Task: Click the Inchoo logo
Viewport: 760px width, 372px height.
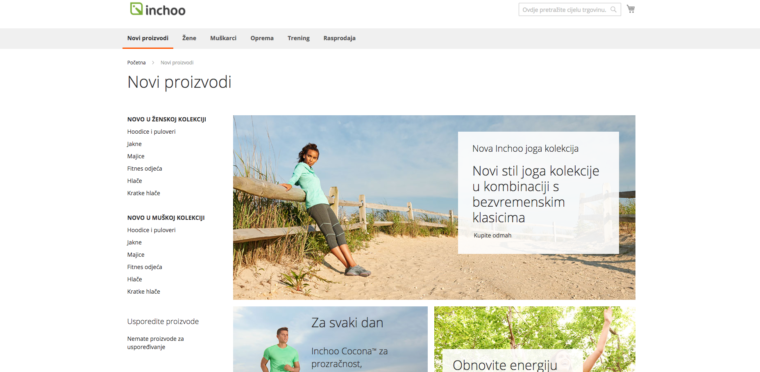Action: coord(158,9)
